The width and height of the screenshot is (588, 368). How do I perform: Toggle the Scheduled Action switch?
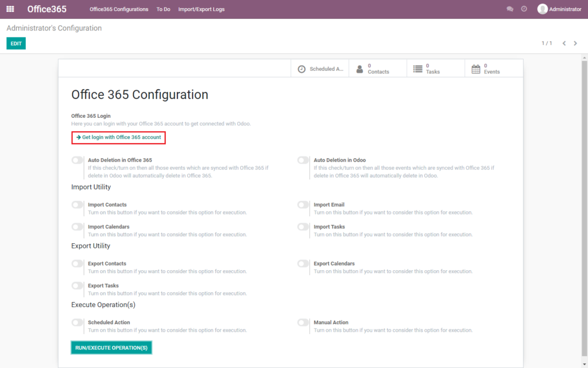click(x=78, y=323)
